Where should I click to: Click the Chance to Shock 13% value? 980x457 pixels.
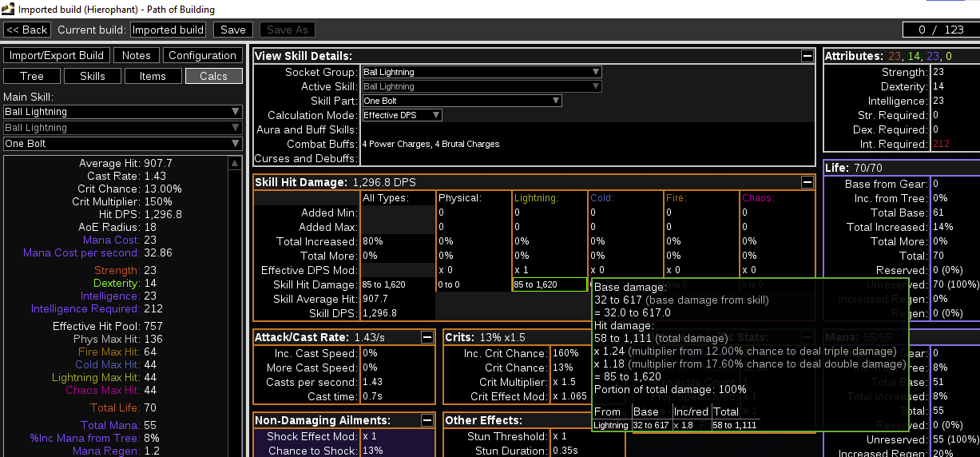(x=372, y=451)
